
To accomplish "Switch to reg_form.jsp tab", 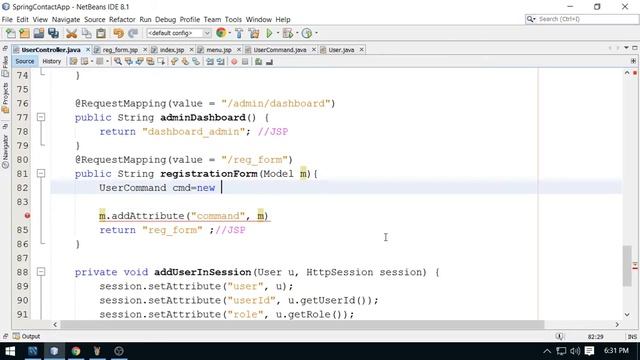I will [120, 50].
